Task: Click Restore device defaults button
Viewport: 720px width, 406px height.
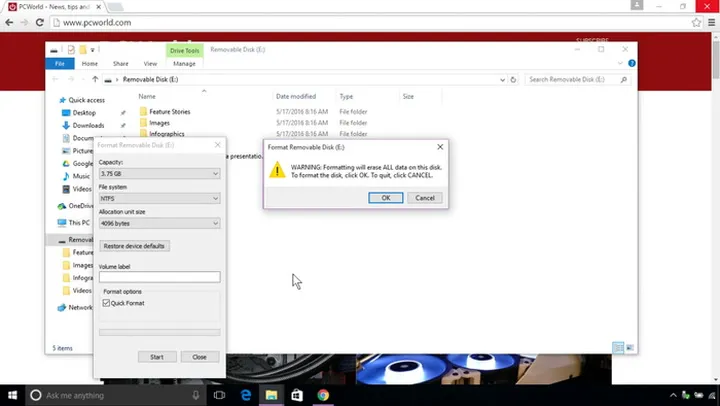Action: coord(134,246)
